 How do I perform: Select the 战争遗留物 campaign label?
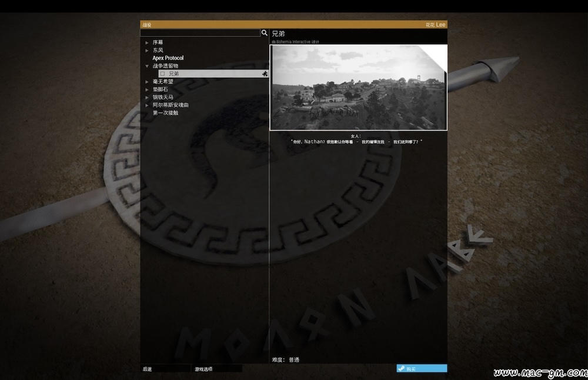pos(165,66)
